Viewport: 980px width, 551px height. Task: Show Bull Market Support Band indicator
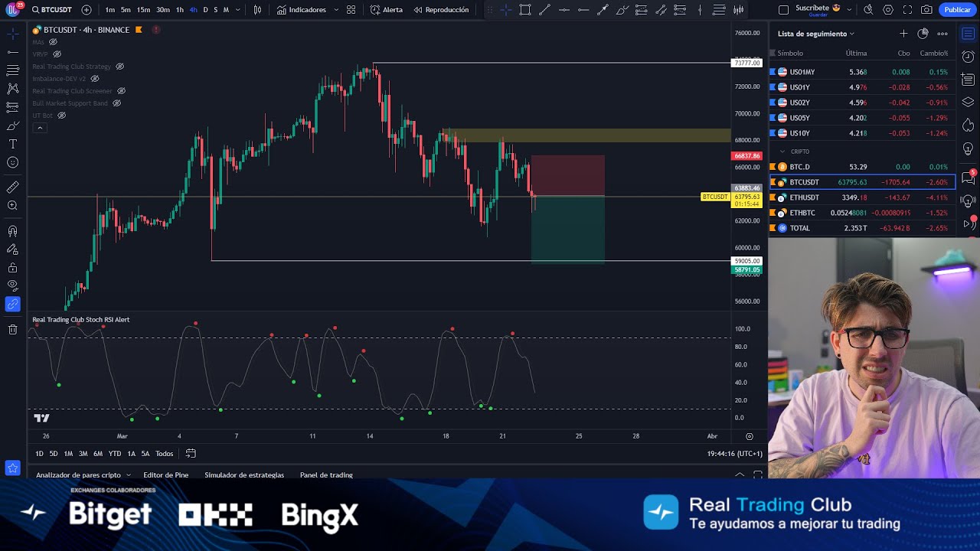pos(116,103)
